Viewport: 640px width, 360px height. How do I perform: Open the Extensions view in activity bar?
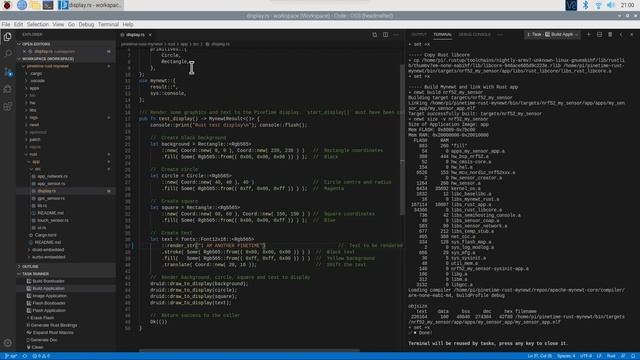pyautogui.click(x=7, y=107)
